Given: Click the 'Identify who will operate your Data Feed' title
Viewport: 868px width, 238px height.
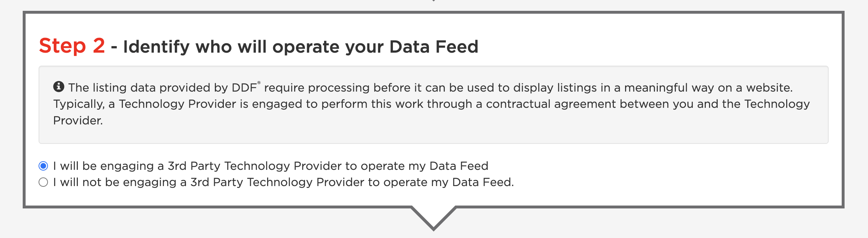Looking at the screenshot, I should point(301,47).
